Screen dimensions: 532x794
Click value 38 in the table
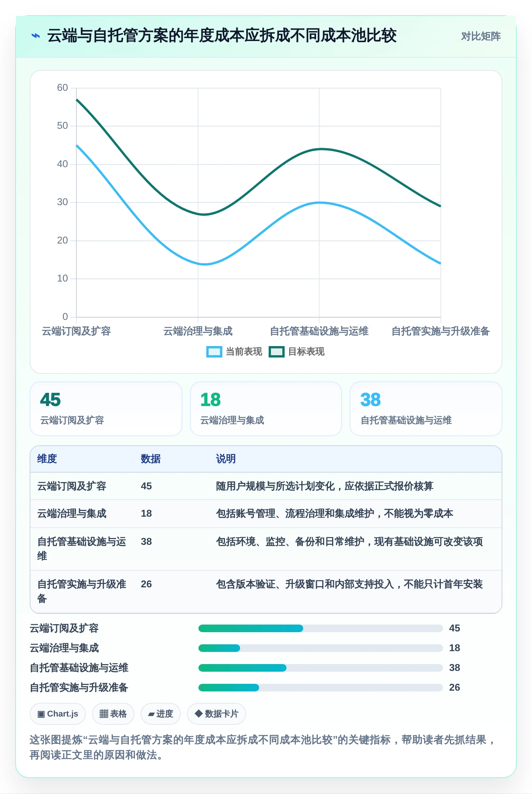click(x=146, y=542)
